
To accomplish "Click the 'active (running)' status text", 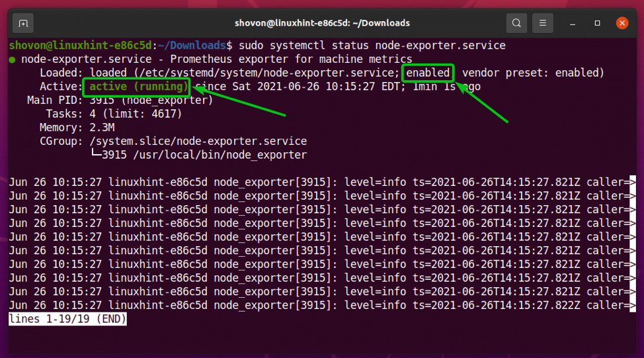I will click(138, 86).
